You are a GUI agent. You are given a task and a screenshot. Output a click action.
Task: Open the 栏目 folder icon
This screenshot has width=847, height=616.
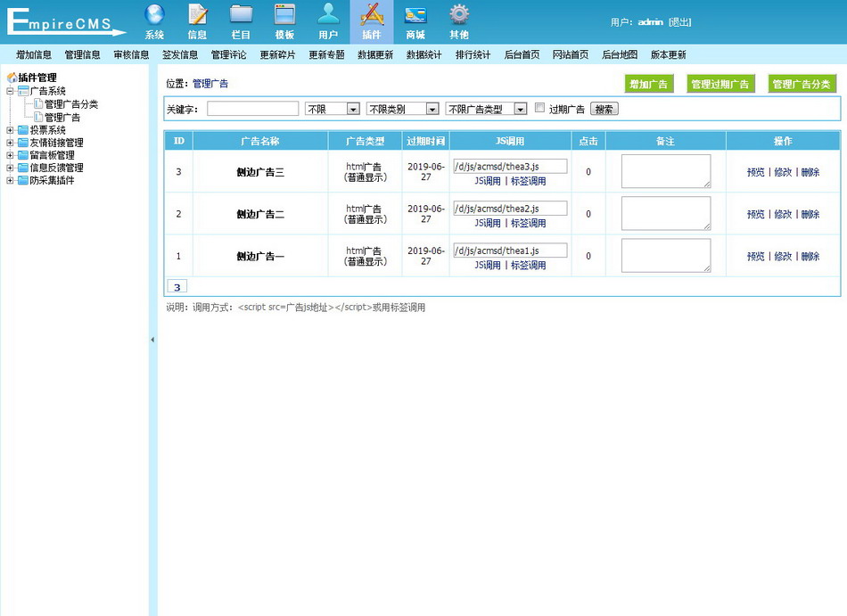click(241, 15)
